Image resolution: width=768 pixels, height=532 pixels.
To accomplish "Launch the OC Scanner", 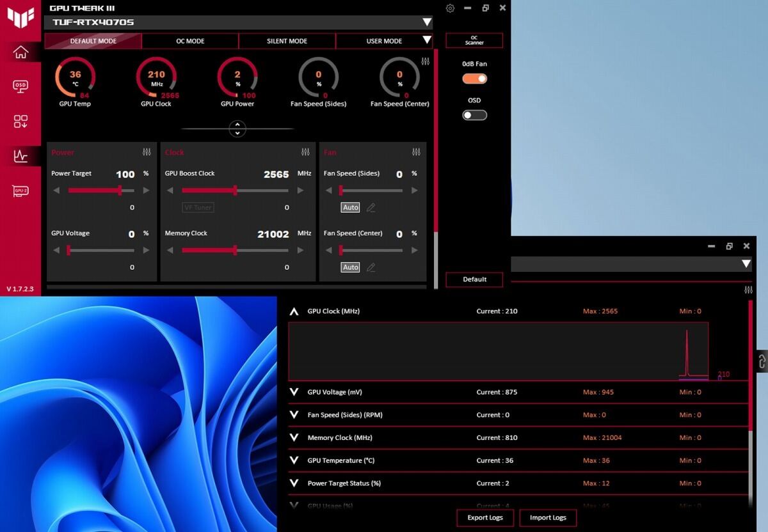I will 474,40.
